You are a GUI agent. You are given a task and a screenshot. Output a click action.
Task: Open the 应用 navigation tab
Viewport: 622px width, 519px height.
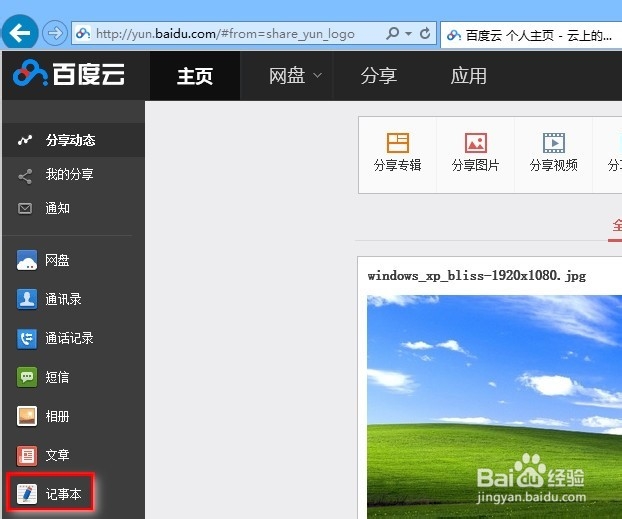pyautogui.click(x=468, y=76)
